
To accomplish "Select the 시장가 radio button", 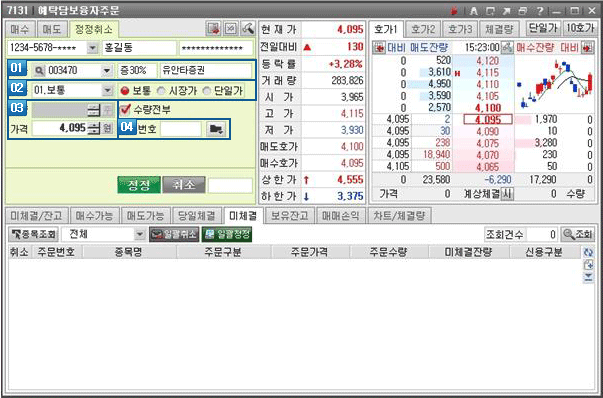I will 161,91.
